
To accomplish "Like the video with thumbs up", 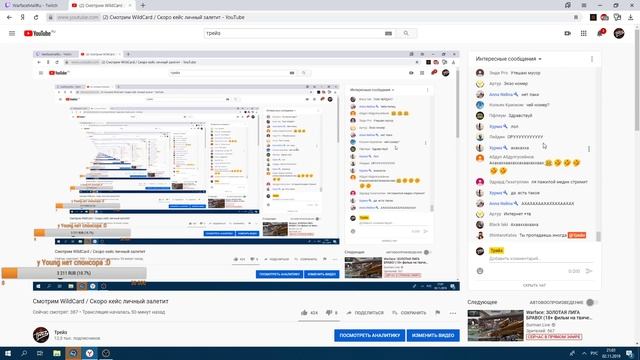I will [304, 313].
